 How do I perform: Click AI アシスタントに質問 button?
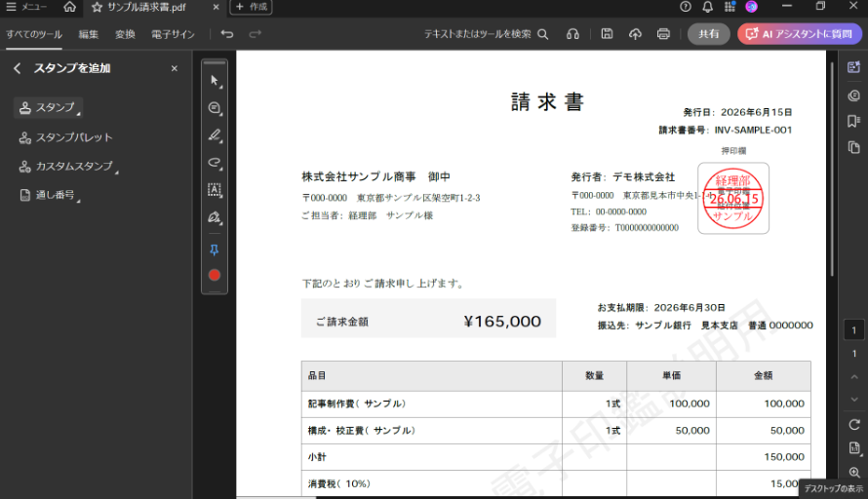click(800, 34)
